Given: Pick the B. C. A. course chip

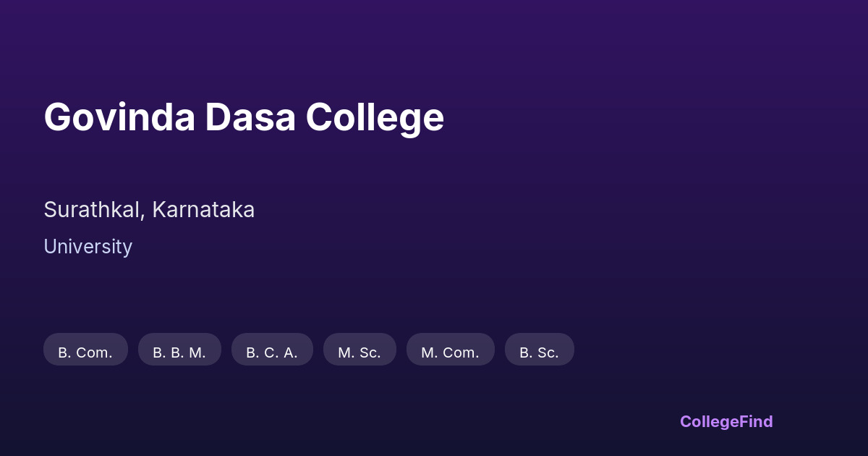Looking at the screenshot, I should click(x=272, y=352).
